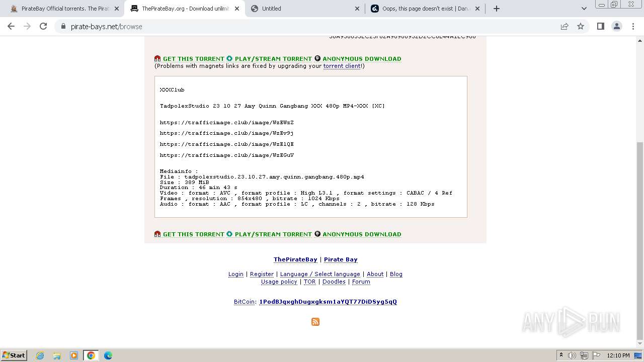Show hidden system tray icons
The image size is (644, 362).
click(x=561, y=355)
